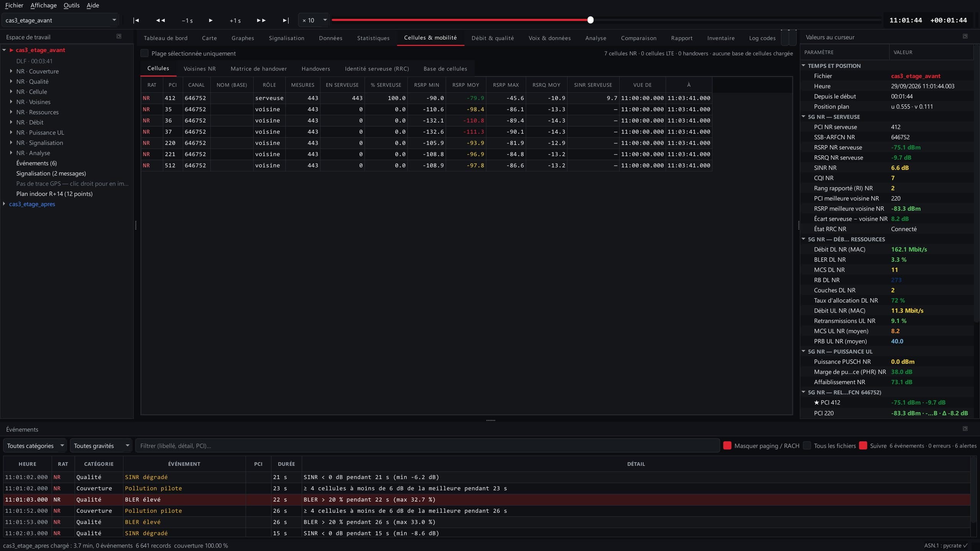Jump to end of the recording
The image size is (980, 551).
286,20
